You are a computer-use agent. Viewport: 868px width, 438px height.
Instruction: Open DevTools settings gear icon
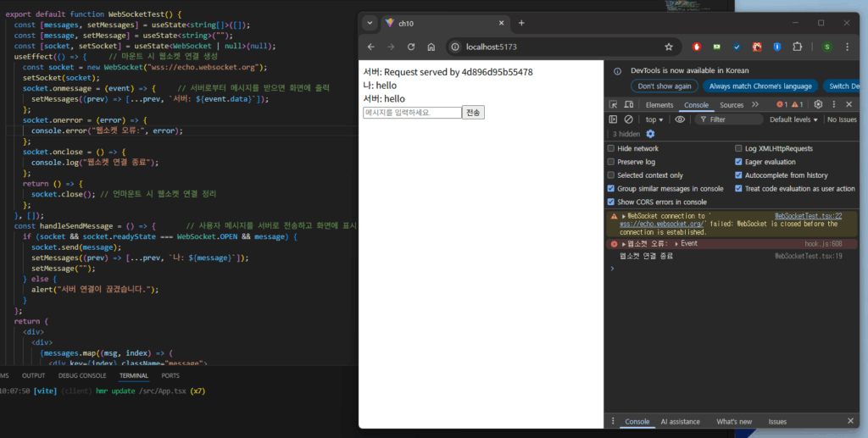click(818, 105)
